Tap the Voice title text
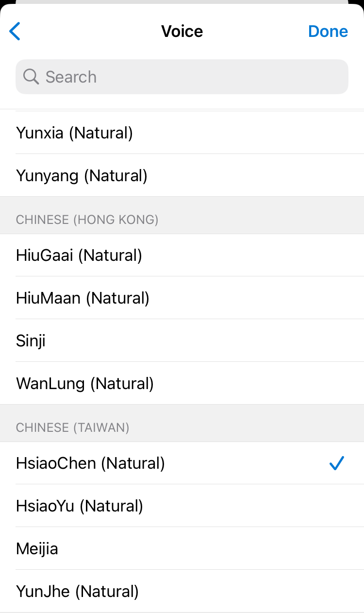 [x=182, y=32]
